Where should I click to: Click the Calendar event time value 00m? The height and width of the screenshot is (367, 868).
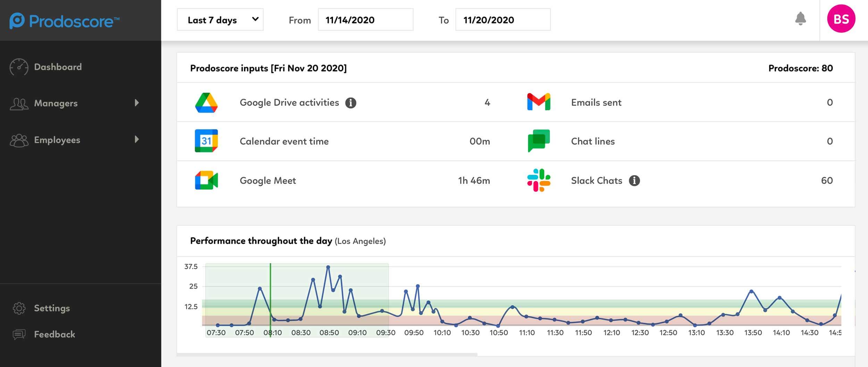479,141
